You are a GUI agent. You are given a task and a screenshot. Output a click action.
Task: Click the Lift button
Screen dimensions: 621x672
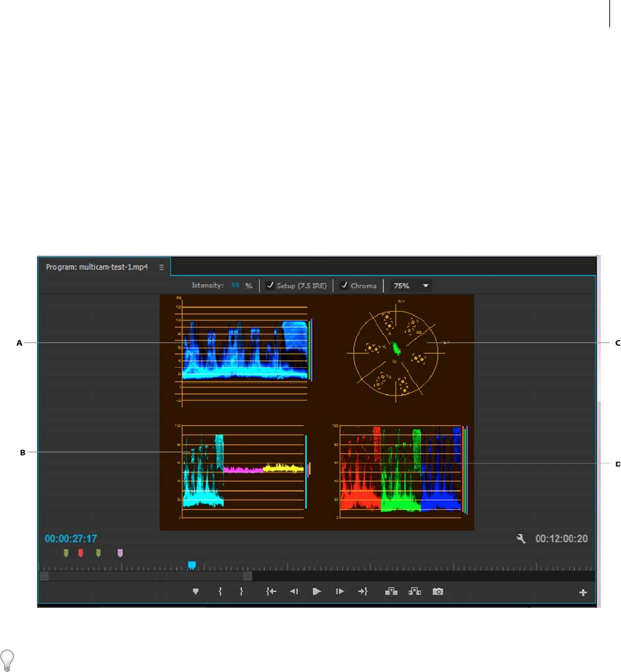click(391, 591)
